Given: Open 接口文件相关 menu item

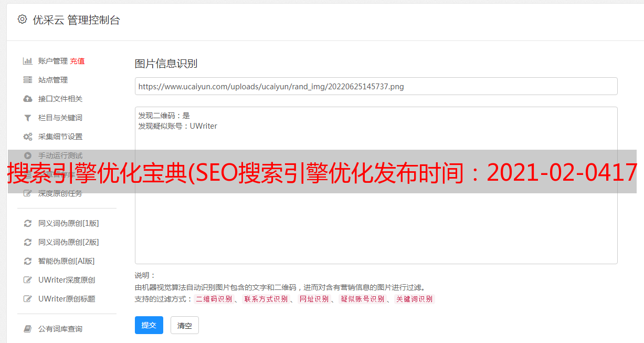Looking at the screenshot, I should tap(60, 99).
